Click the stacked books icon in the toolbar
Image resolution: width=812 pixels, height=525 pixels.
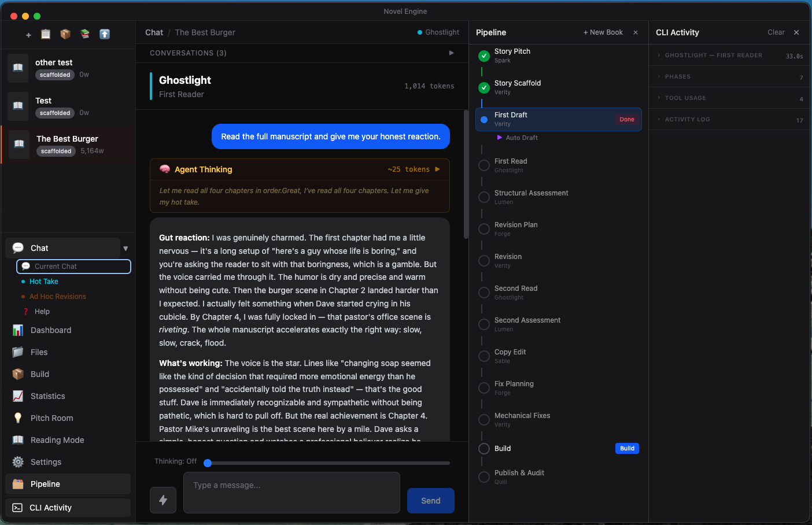(84, 35)
